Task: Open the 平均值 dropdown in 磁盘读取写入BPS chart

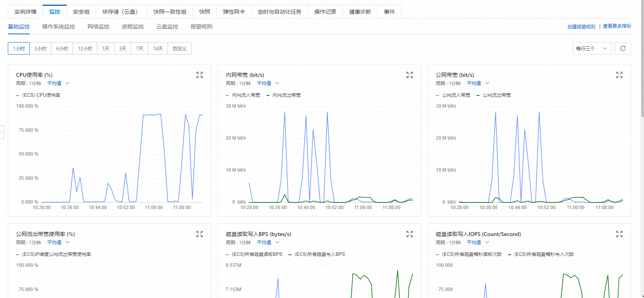Action: tap(268, 243)
